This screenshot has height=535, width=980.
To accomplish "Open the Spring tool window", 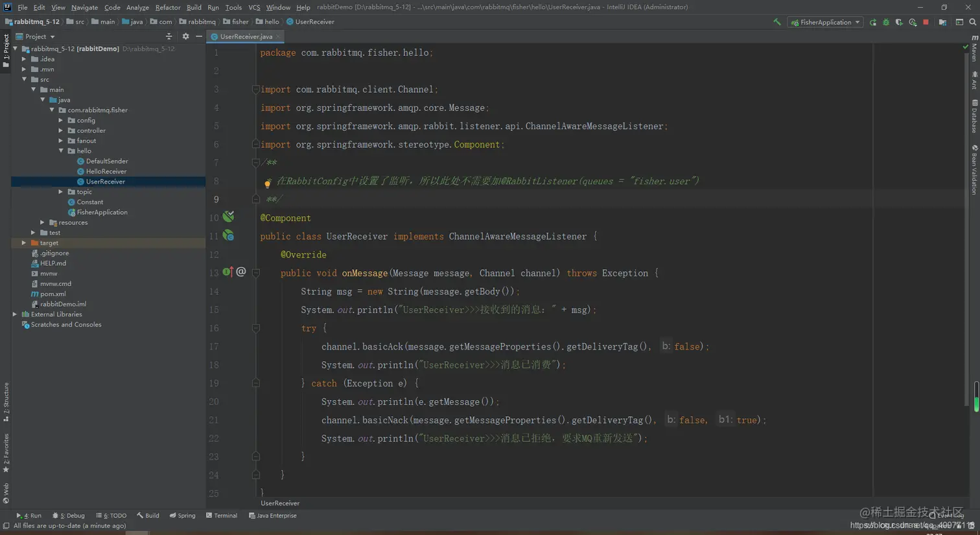I will pos(182,516).
